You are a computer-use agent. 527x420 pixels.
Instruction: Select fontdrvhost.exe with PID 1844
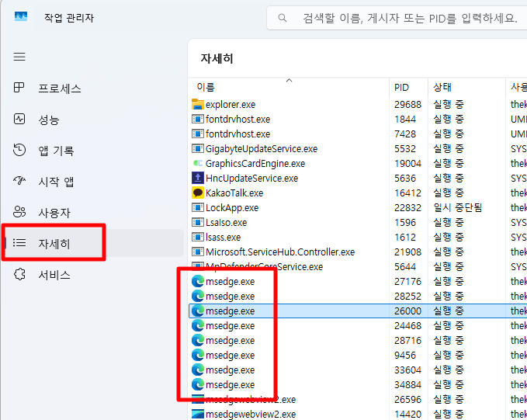pyautogui.click(x=358, y=119)
